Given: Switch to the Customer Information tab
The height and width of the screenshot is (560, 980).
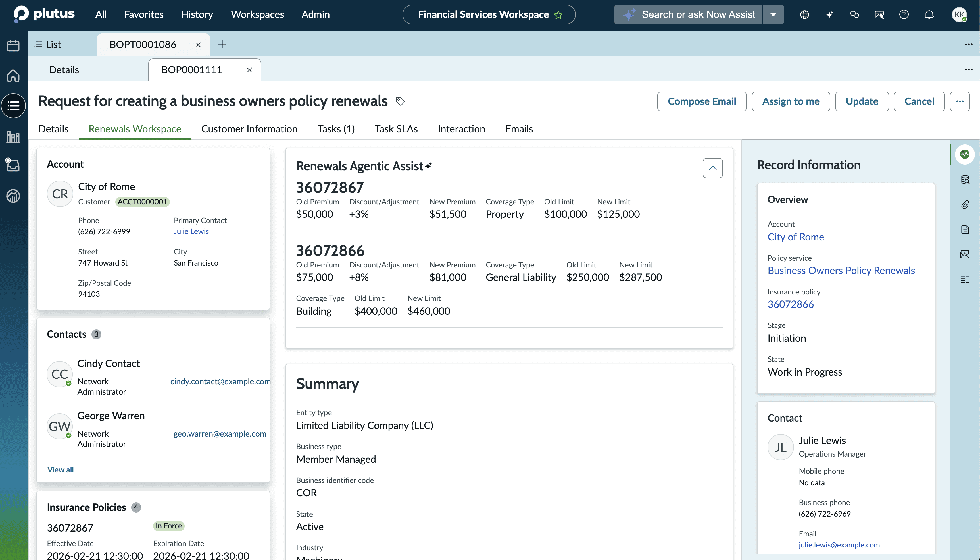Looking at the screenshot, I should [249, 129].
